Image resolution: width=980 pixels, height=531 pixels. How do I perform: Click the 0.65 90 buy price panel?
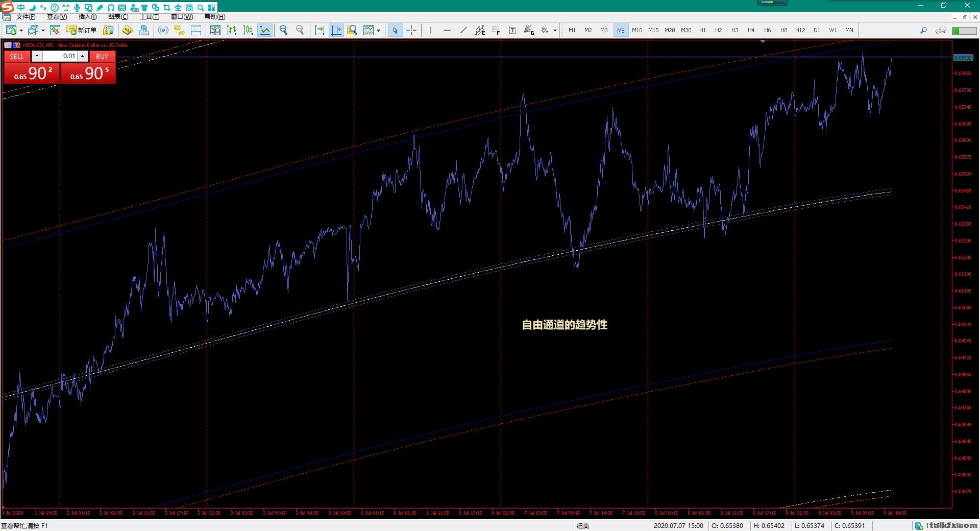(88, 74)
